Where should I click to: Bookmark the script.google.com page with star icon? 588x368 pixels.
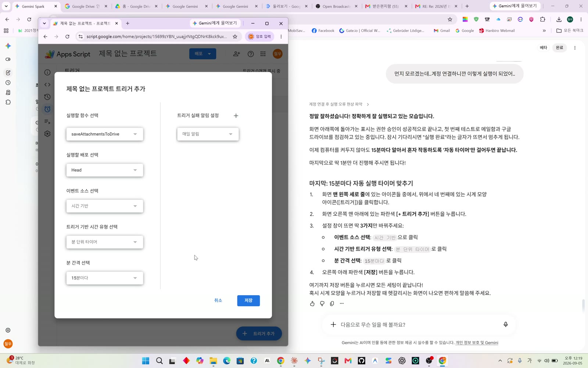235,36
